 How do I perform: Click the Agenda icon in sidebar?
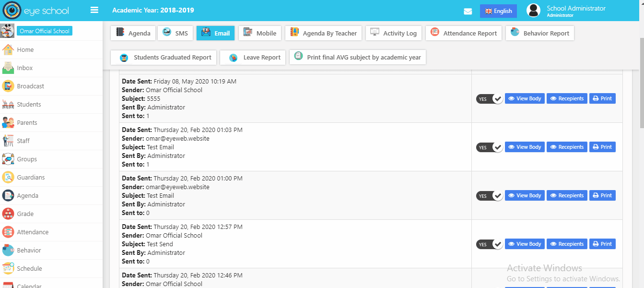(8, 195)
